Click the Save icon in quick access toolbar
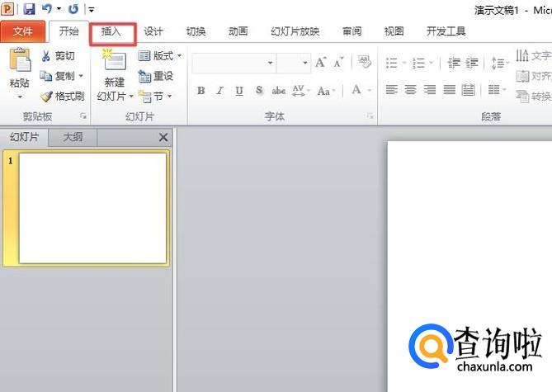Image resolution: width=552 pixels, height=392 pixels. tap(29, 9)
